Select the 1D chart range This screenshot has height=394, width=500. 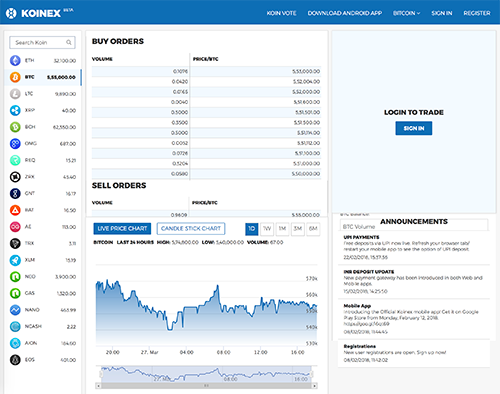pos(252,229)
